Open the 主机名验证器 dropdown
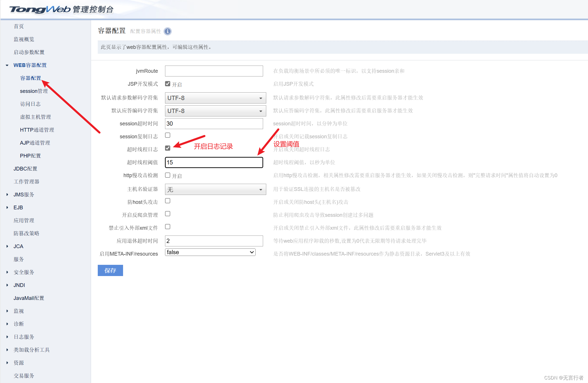The image size is (588, 383). (215, 189)
